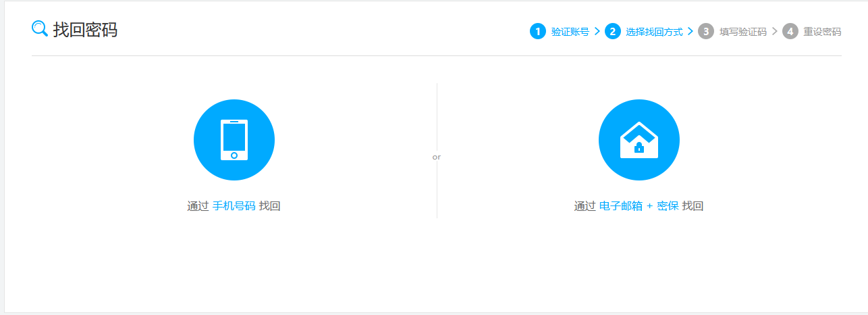868x315 pixels.
Task: Click the "or" divider label
Action: [x=437, y=157]
